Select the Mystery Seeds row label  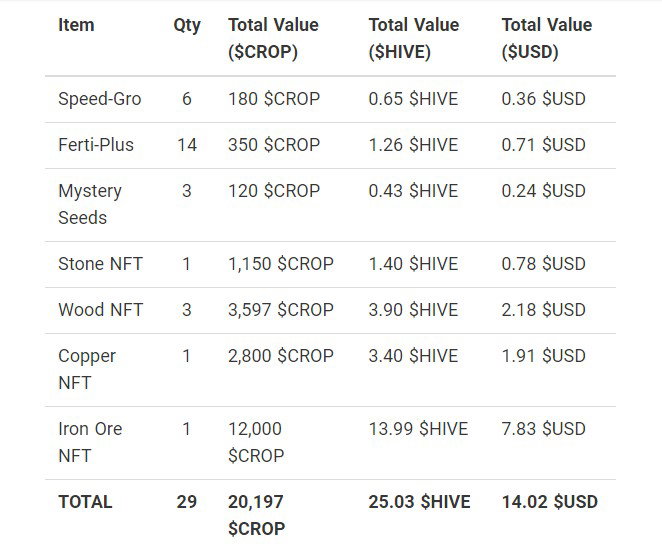tap(90, 204)
